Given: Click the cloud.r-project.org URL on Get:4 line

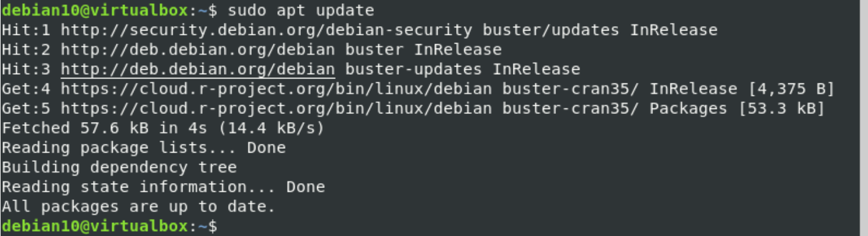Looking at the screenshot, I should (x=277, y=89).
